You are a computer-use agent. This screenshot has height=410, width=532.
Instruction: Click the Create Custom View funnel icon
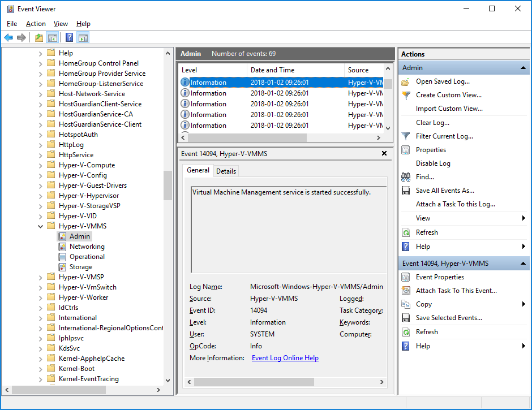tap(405, 96)
